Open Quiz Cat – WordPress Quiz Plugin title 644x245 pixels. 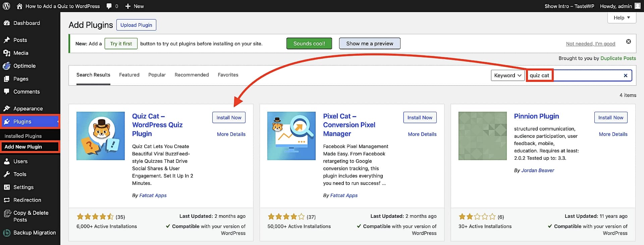(x=157, y=125)
